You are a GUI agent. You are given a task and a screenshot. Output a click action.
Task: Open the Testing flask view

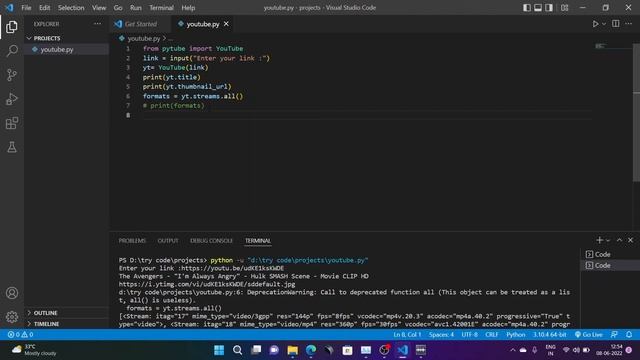coord(12,147)
